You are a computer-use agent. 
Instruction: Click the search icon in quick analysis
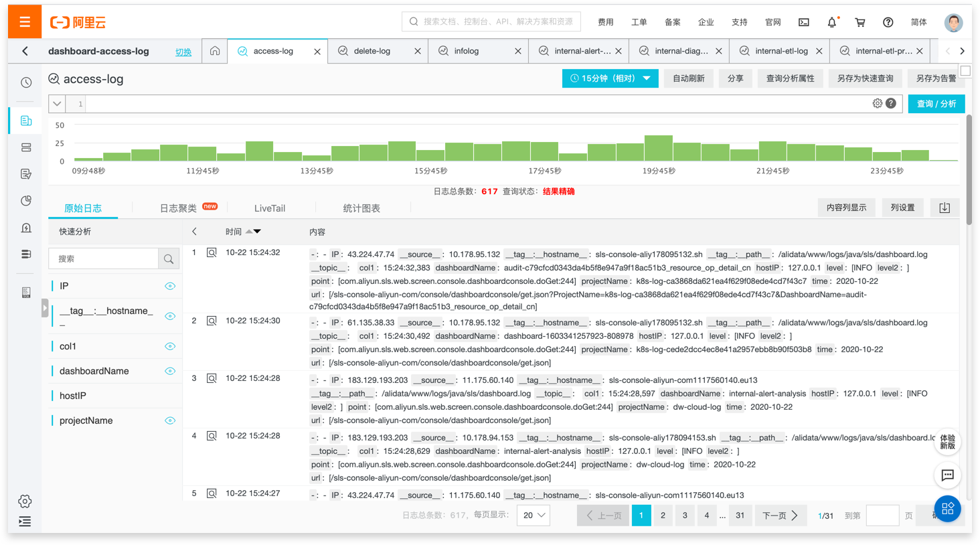(169, 258)
